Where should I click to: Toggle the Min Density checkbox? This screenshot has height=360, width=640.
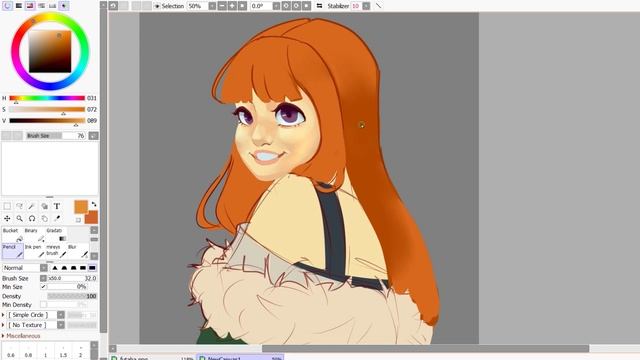(43, 304)
